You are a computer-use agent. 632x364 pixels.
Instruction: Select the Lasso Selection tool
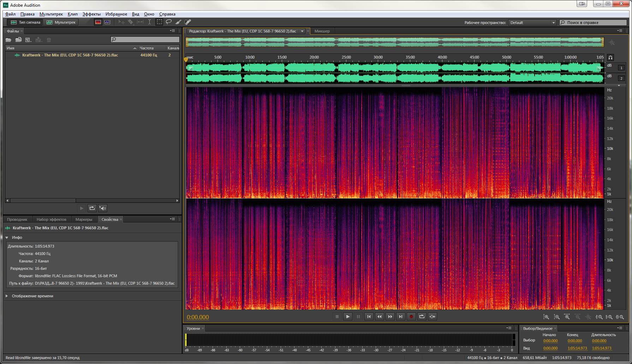click(x=169, y=22)
